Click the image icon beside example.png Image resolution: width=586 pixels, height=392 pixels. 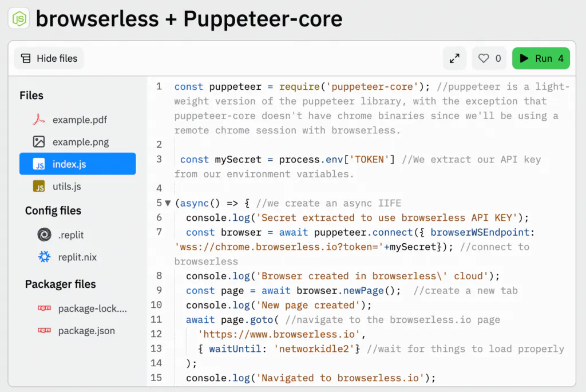[x=38, y=142]
